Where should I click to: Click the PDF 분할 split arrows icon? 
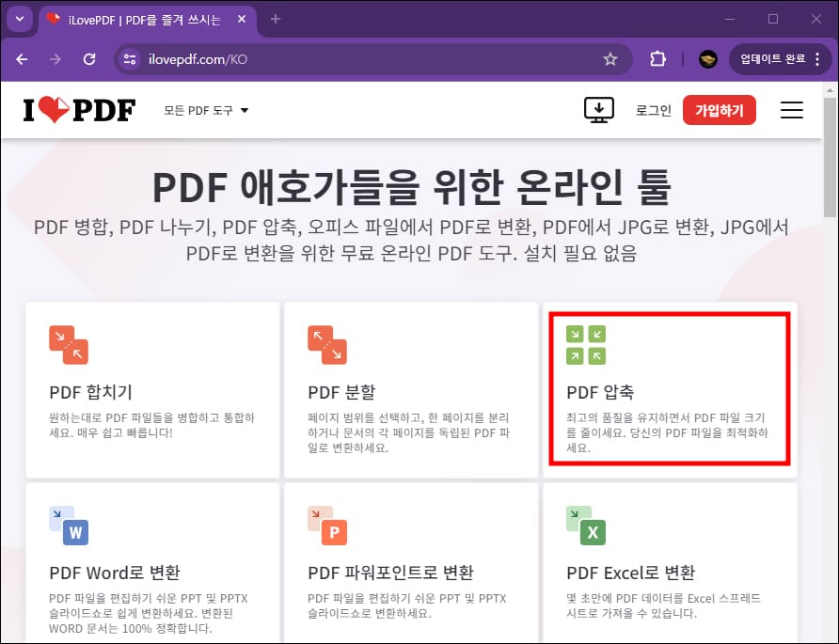coord(326,345)
